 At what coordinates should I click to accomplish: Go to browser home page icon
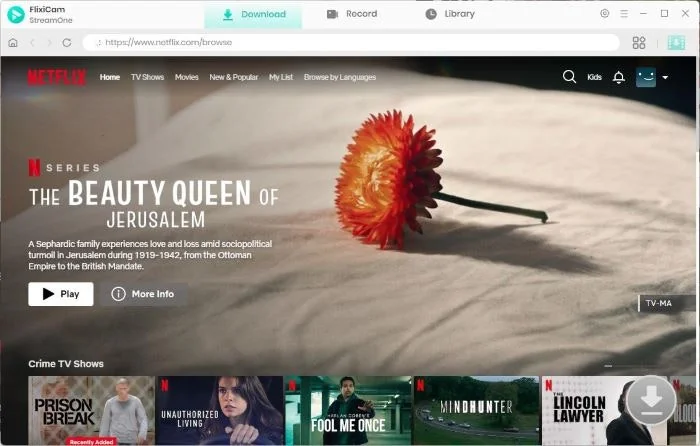(13, 42)
